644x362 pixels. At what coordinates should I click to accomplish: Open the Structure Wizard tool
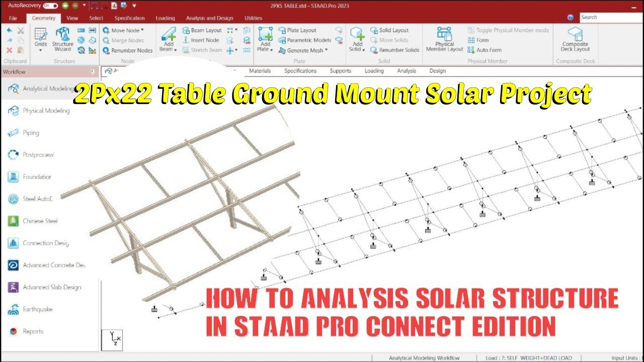click(63, 40)
